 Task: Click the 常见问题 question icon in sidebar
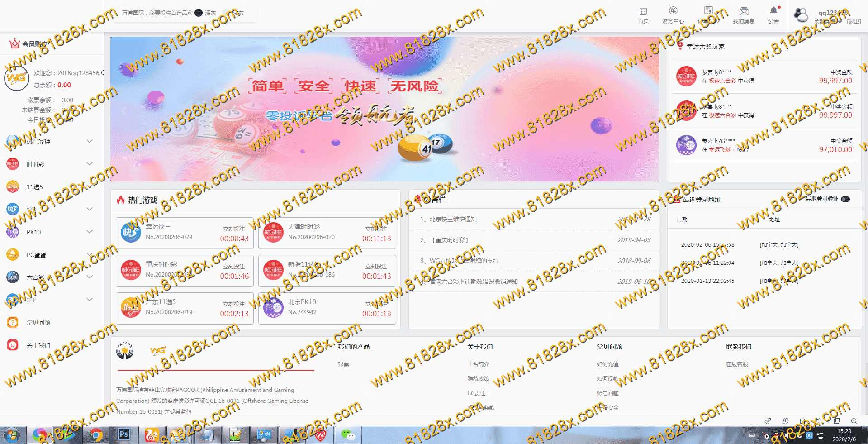(13, 322)
